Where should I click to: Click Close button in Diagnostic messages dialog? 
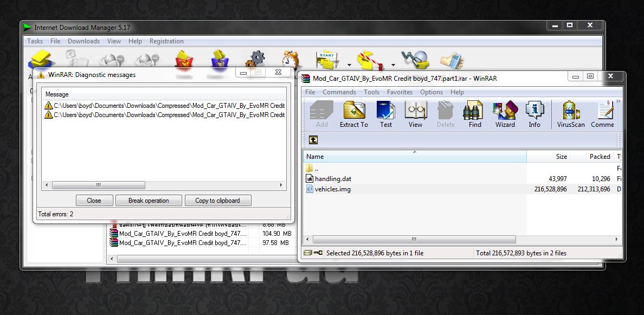click(x=94, y=201)
